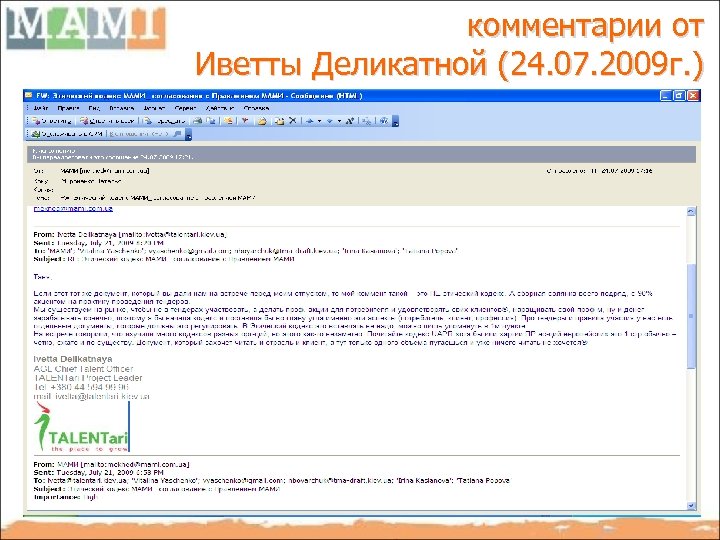Open the Правка menu
The width and height of the screenshot is (720, 540).
point(68,108)
